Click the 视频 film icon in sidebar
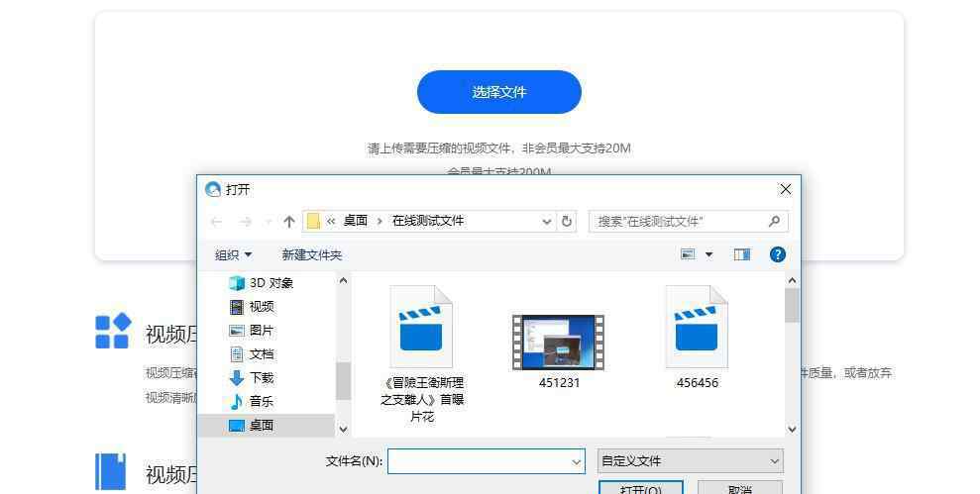The width and height of the screenshot is (980, 494). (x=237, y=307)
